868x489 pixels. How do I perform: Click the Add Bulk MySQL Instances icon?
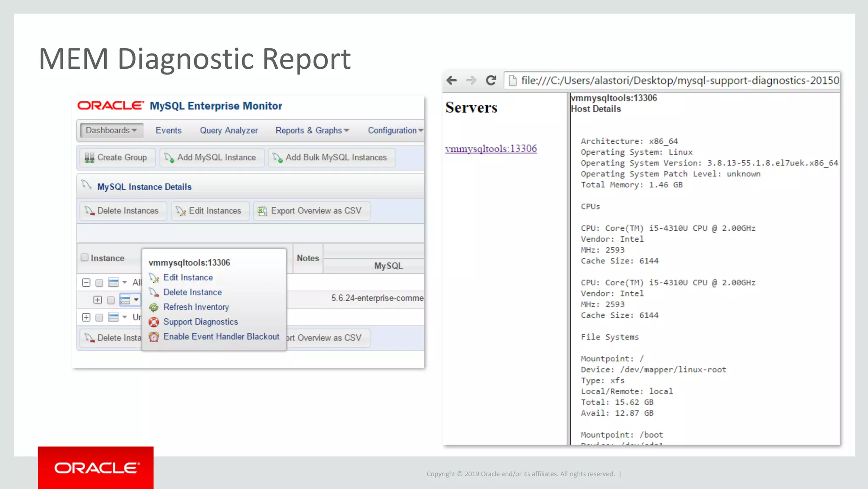pyautogui.click(x=278, y=157)
